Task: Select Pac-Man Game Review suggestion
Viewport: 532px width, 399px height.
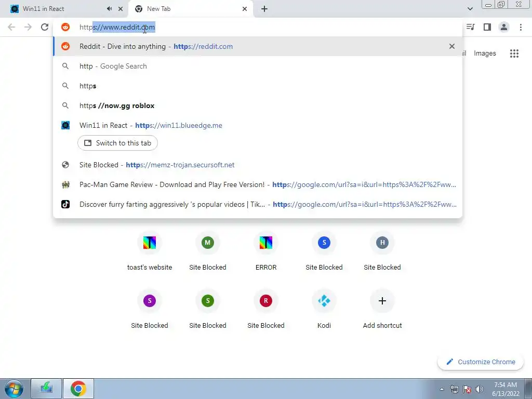Action: 258,184
